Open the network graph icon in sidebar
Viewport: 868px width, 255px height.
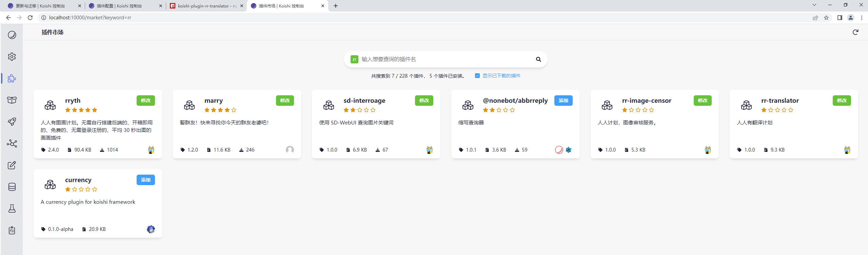(12, 143)
